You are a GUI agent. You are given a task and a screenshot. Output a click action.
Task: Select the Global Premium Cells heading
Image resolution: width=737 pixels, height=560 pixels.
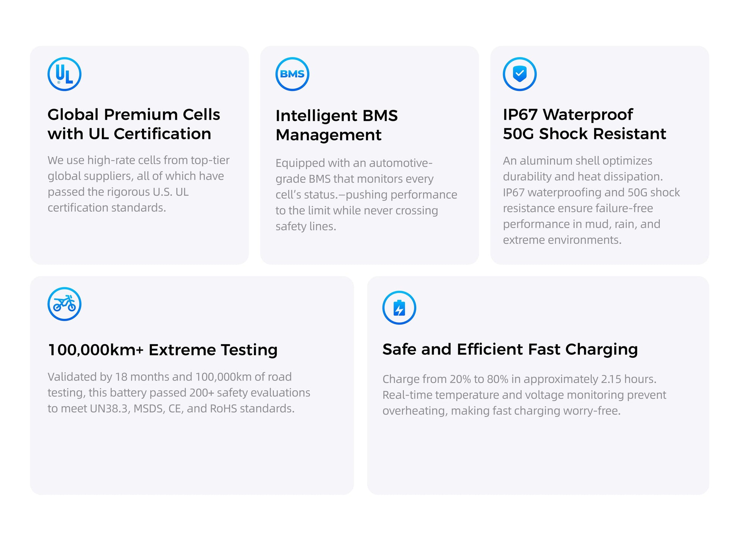coord(134,124)
